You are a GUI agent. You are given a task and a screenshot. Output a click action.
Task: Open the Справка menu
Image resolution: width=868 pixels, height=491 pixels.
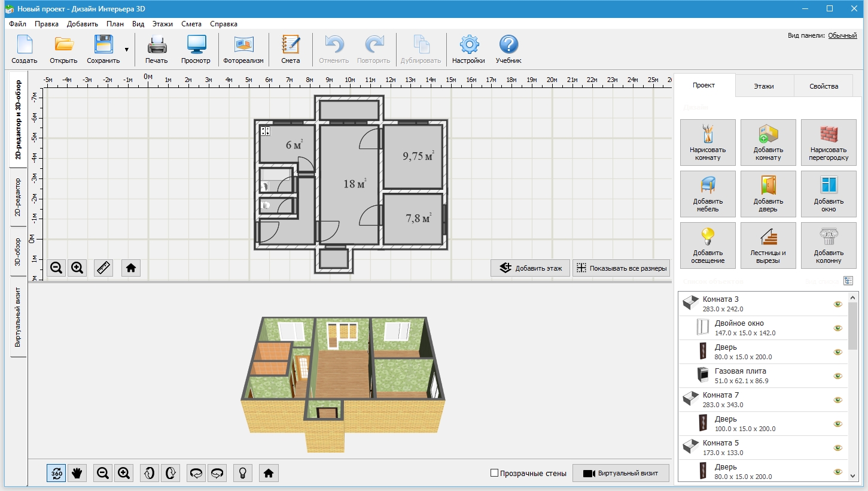click(224, 24)
